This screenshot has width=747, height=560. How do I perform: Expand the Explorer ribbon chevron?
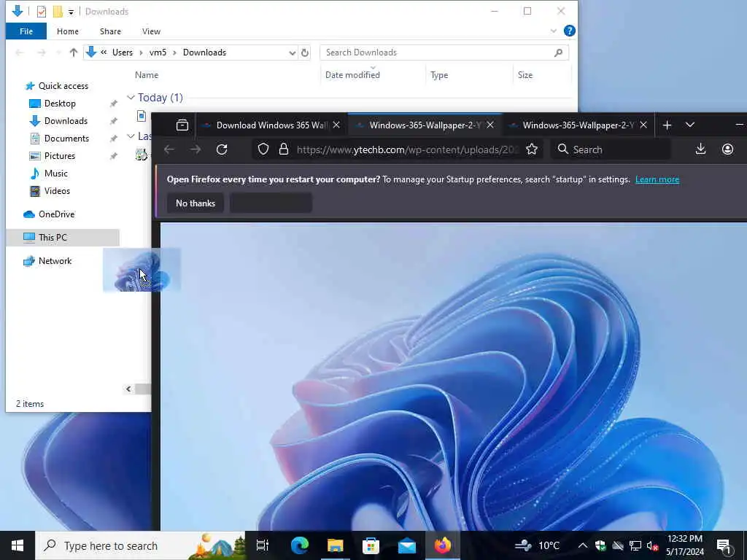coord(553,31)
